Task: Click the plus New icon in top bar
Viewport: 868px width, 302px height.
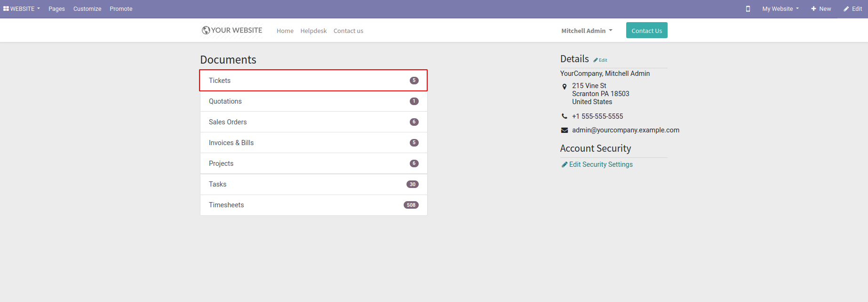Action: (813, 9)
